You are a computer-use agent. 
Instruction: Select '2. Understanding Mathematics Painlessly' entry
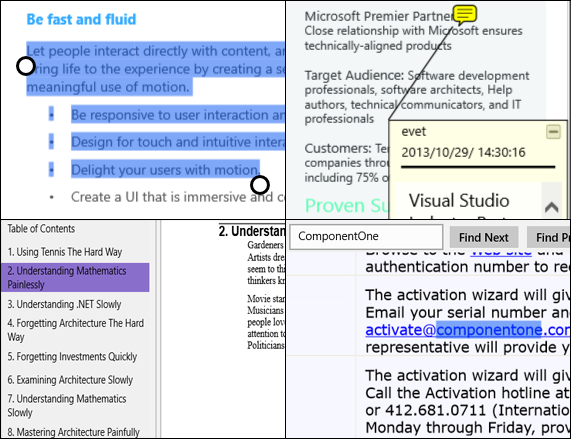75,277
